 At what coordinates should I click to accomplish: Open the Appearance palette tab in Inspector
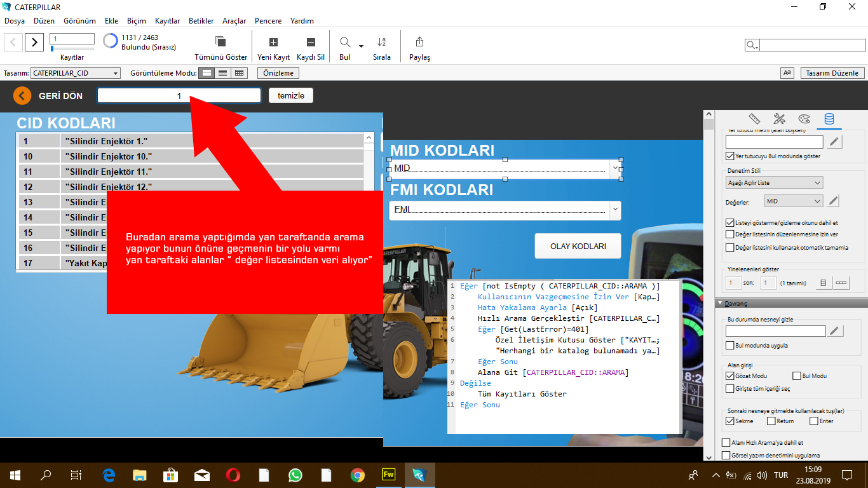tap(804, 119)
